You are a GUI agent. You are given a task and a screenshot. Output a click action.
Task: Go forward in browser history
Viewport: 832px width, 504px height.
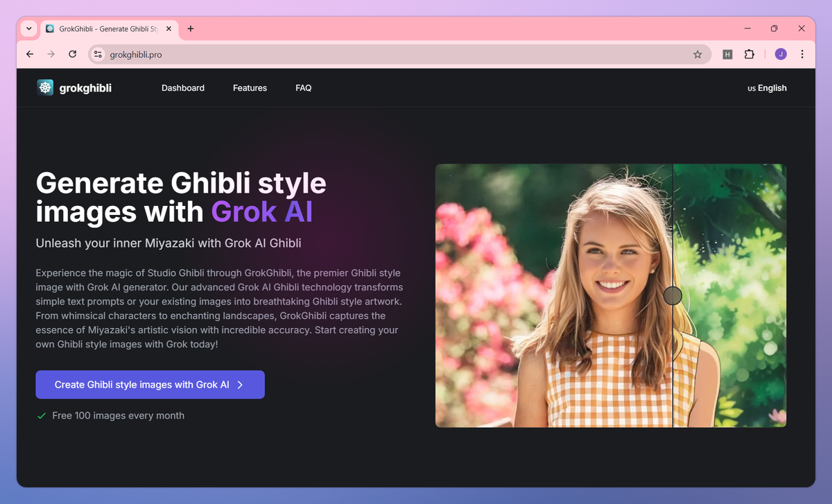tap(51, 54)
